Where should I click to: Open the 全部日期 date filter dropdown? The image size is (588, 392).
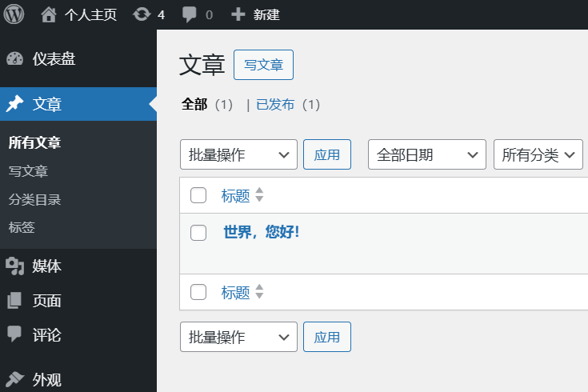tap(427, 154)
